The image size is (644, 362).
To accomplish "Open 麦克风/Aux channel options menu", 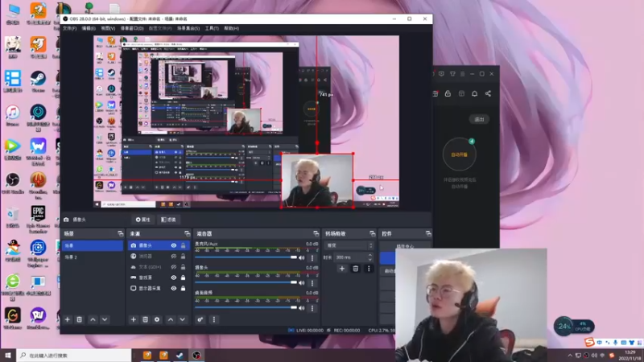I will pos(312,257).
